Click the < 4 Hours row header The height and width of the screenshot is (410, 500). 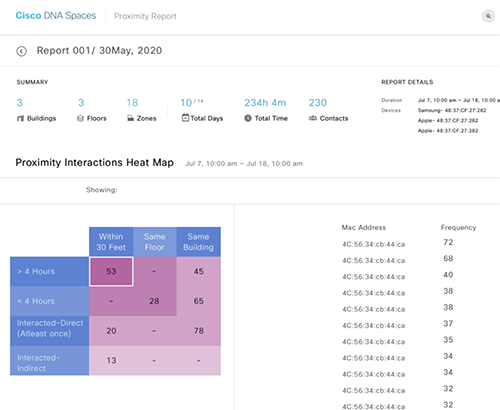(50, 301)
